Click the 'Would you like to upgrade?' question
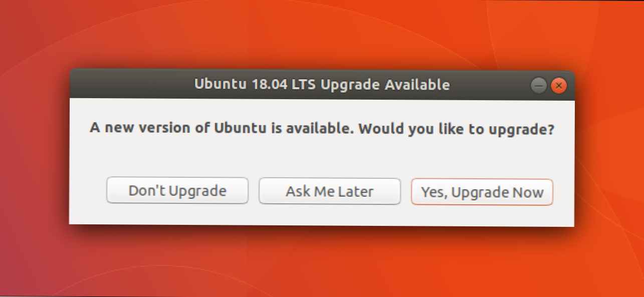 [x=457, y=129]
